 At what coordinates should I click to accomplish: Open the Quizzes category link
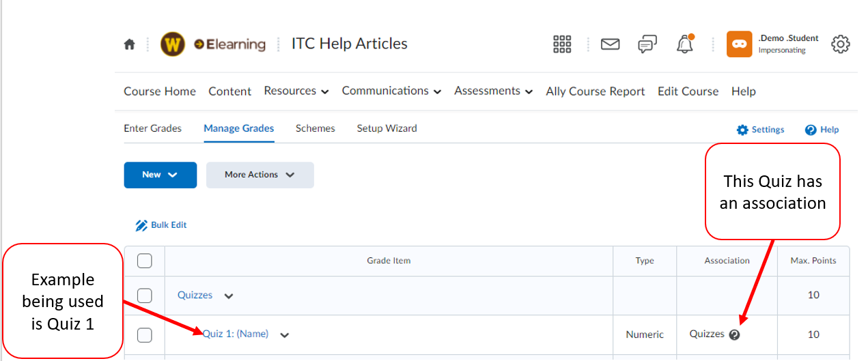click(195, 295)
